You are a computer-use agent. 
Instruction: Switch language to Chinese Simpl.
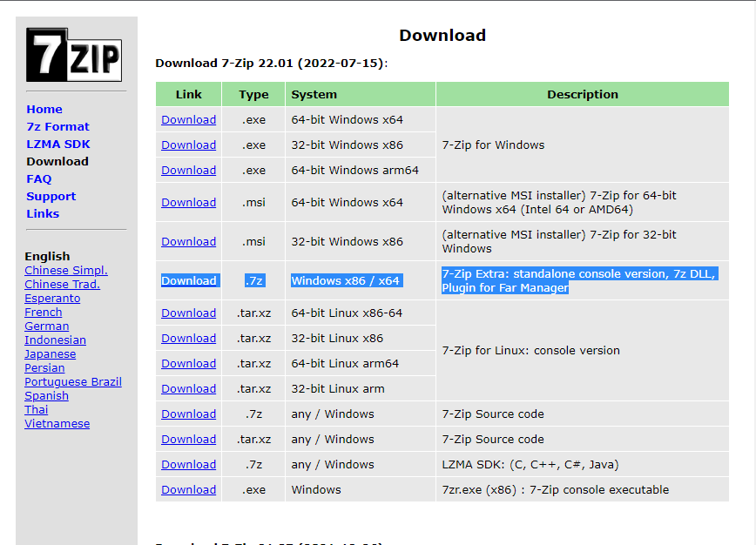tap(66, 271)
